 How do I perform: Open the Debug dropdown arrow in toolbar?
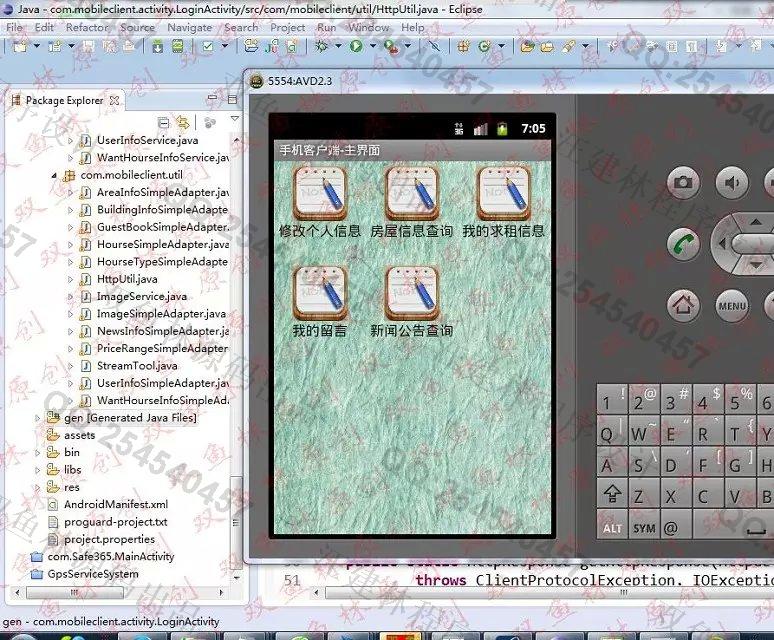338,46
